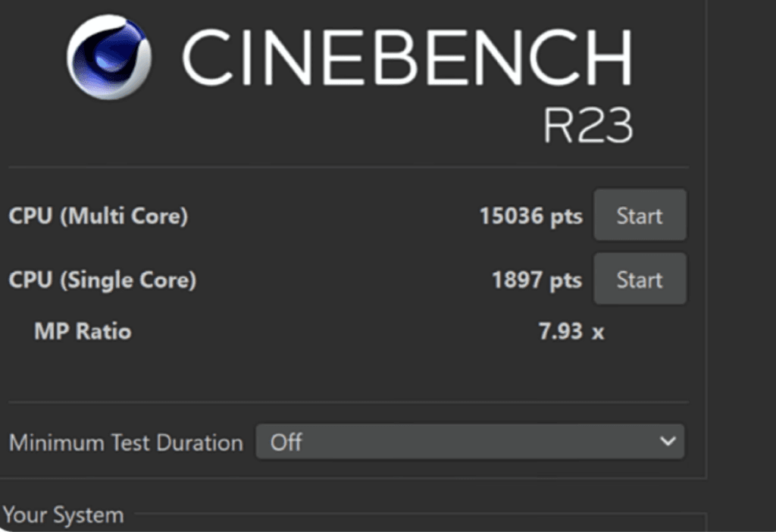The image size is (776, 532).
Task: Click the Your System section heading
Action: (x=63, y=515)
